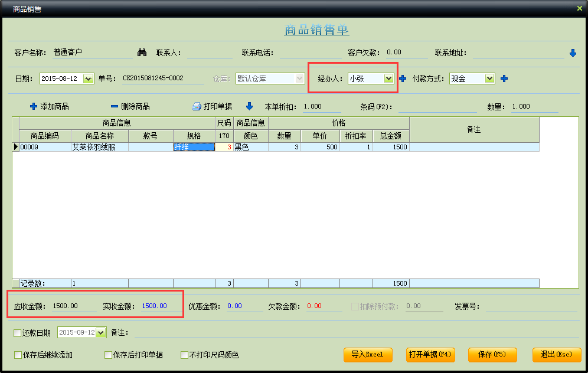Click the 优惠金额 field
Viewport: 588px width, 373px height.
tap(244, 306)
